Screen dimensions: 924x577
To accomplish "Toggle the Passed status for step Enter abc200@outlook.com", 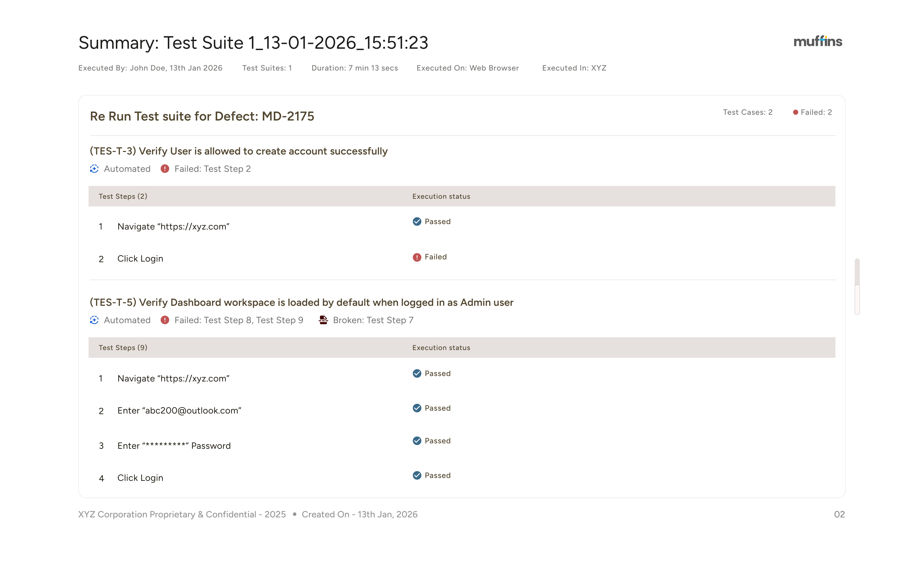I will coord(417,408).
